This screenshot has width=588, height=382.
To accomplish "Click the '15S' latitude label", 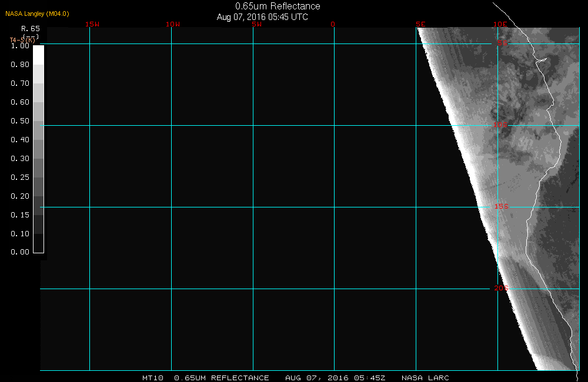I will pos(502,206).
